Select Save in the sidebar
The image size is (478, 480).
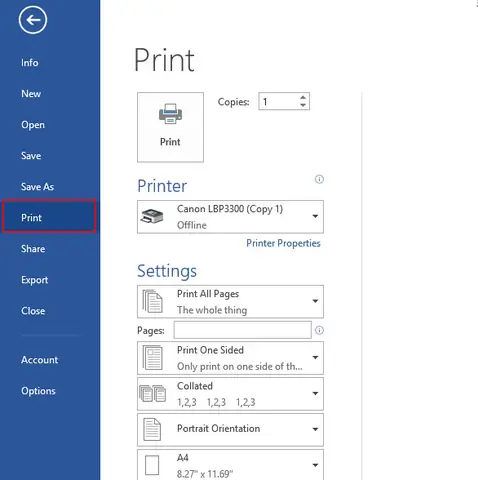pyautogui.click(x=31, y=156)
